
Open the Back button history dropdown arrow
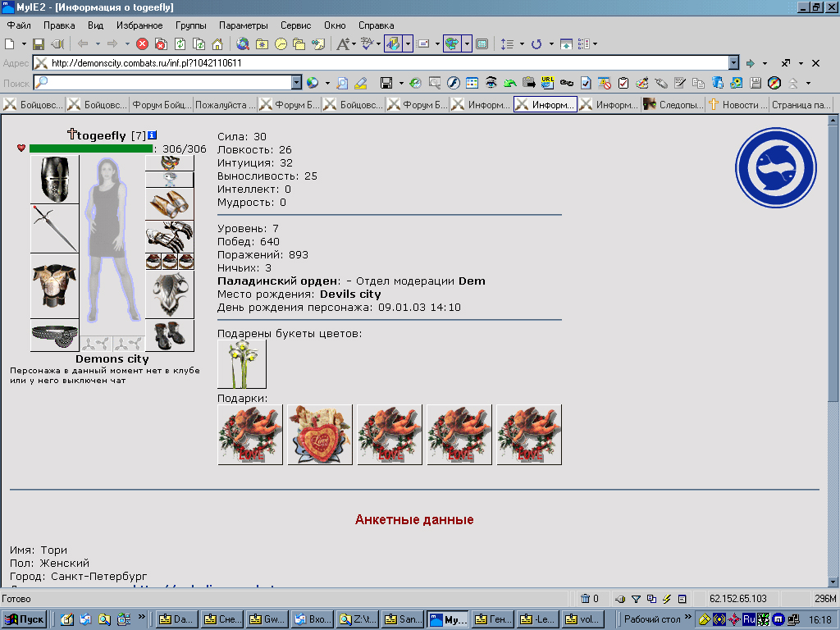98,44
